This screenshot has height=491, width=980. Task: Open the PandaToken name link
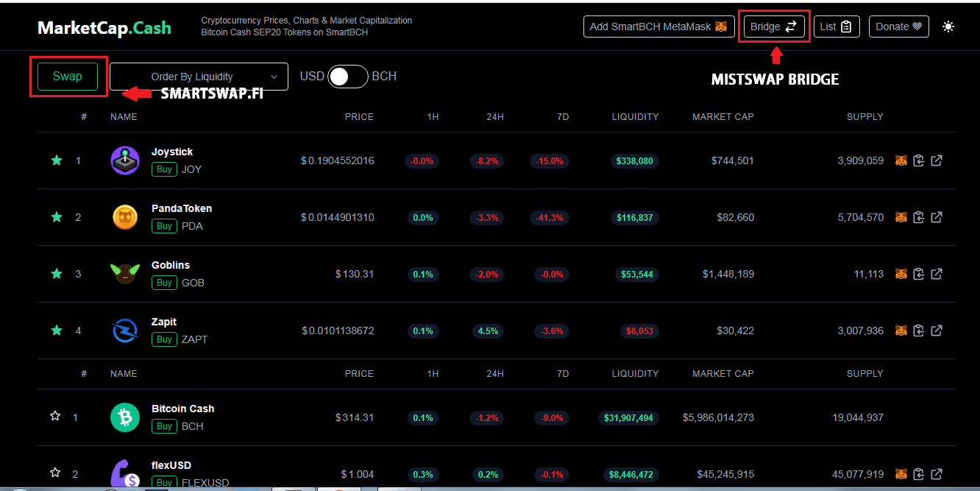182,208
